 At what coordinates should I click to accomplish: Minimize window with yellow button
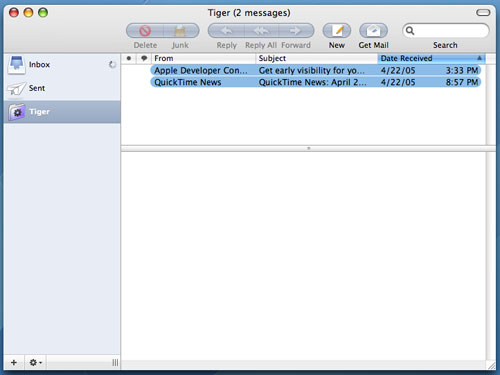pyautogui.click(x=28, y=13)
